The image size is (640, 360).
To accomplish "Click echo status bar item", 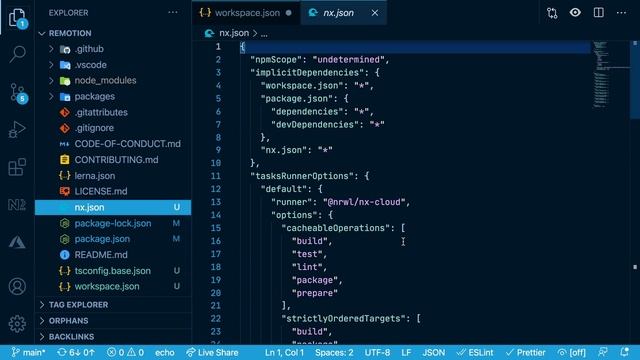I will [164, 352].
